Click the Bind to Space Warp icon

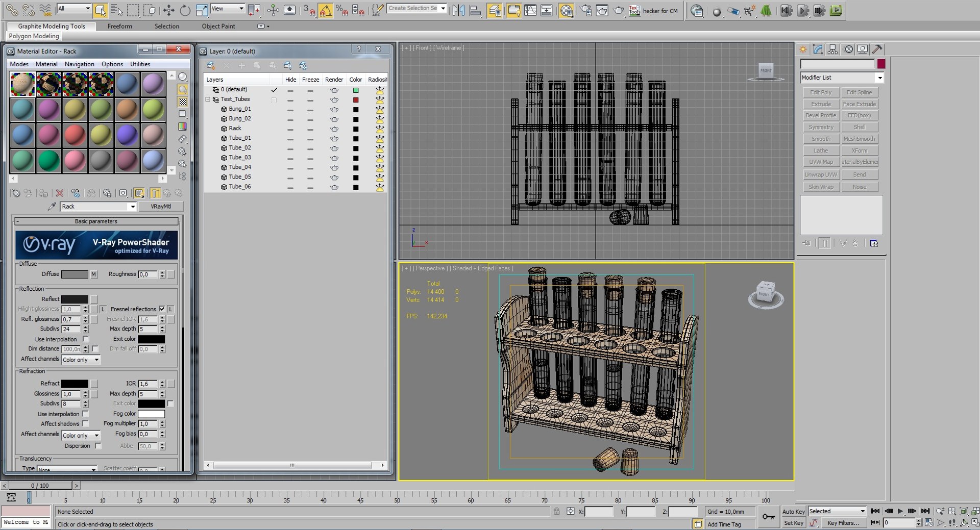pos(45,10)
